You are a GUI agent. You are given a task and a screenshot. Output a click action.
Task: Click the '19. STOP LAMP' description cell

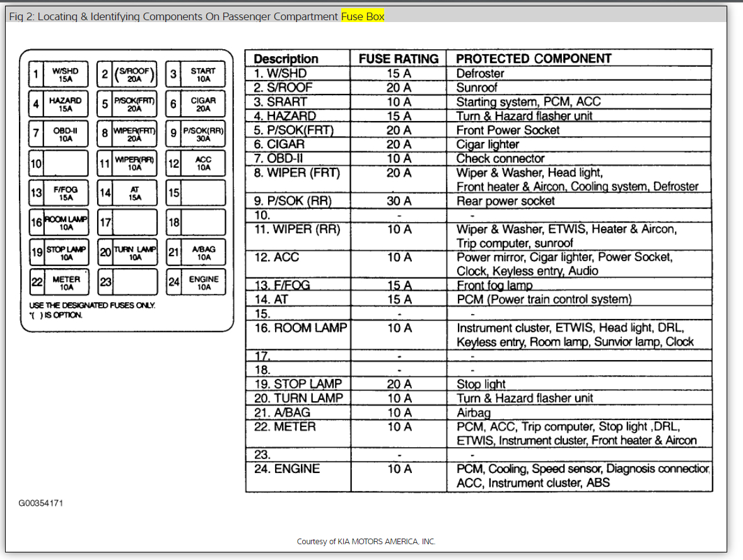[298, 384]
